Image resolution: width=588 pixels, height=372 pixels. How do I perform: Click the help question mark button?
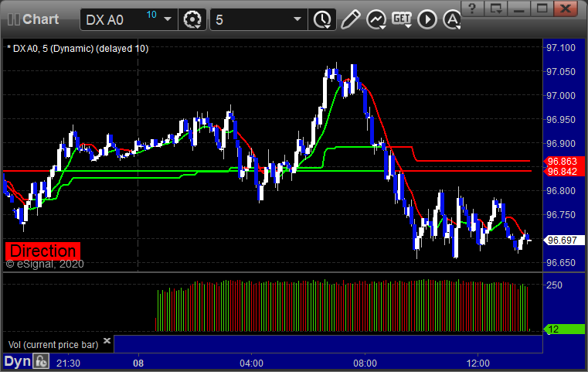[x=472, y=9]
